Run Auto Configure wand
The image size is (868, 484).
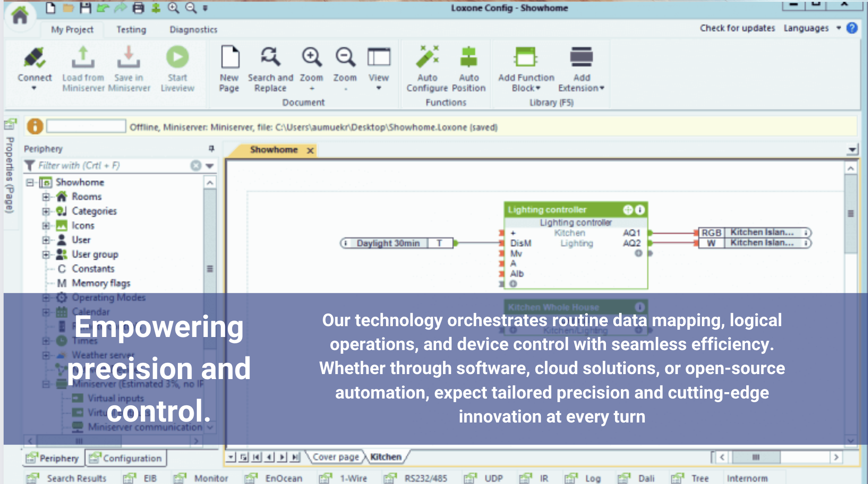coord(427,57)
